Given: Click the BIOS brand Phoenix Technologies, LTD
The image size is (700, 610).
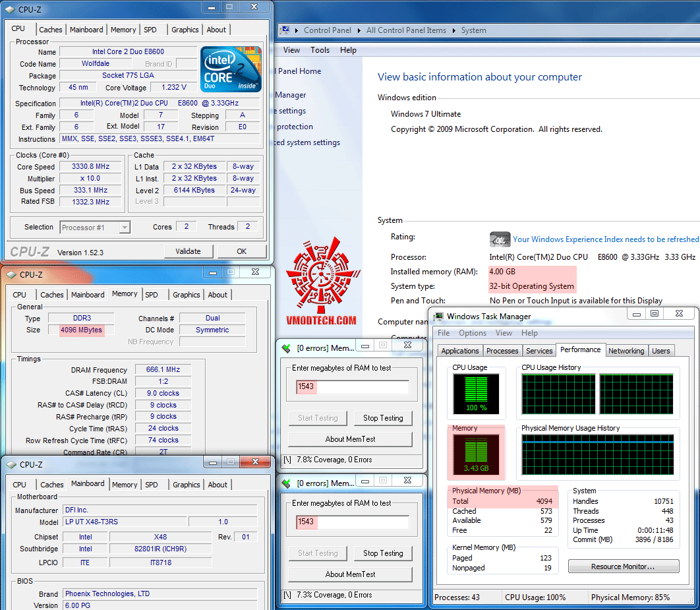Looking at the screenshot, I should click(x=160, y=594).
